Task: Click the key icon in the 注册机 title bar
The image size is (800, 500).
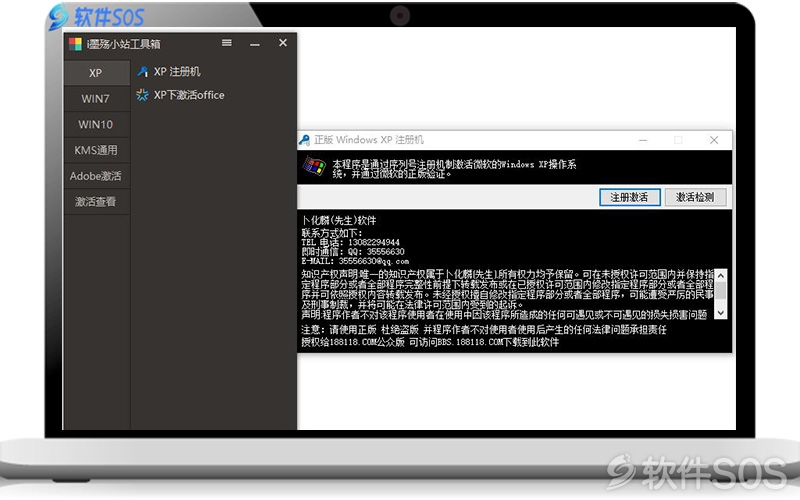Action: [x=305, y=140]
